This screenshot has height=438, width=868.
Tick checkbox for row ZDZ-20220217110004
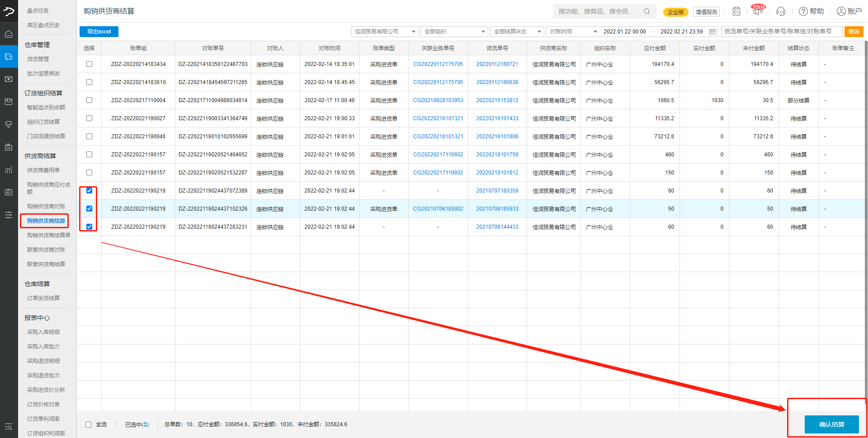[x=89, y=100]
